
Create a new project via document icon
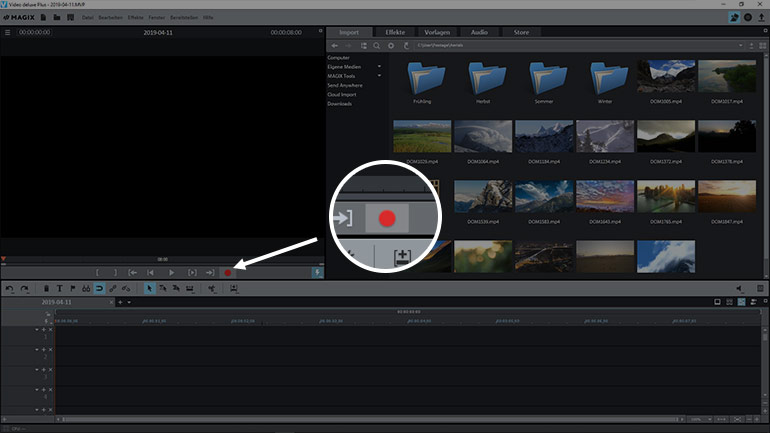point(43,17)
